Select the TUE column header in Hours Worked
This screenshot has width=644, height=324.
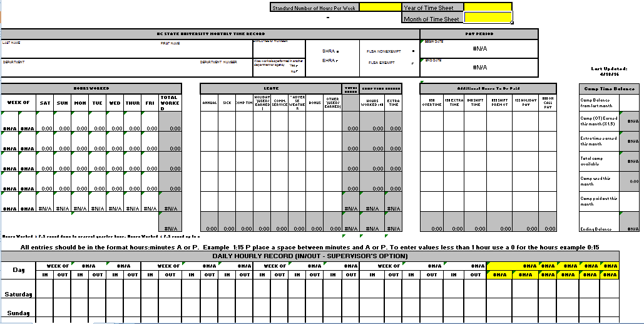pos(97,103)
